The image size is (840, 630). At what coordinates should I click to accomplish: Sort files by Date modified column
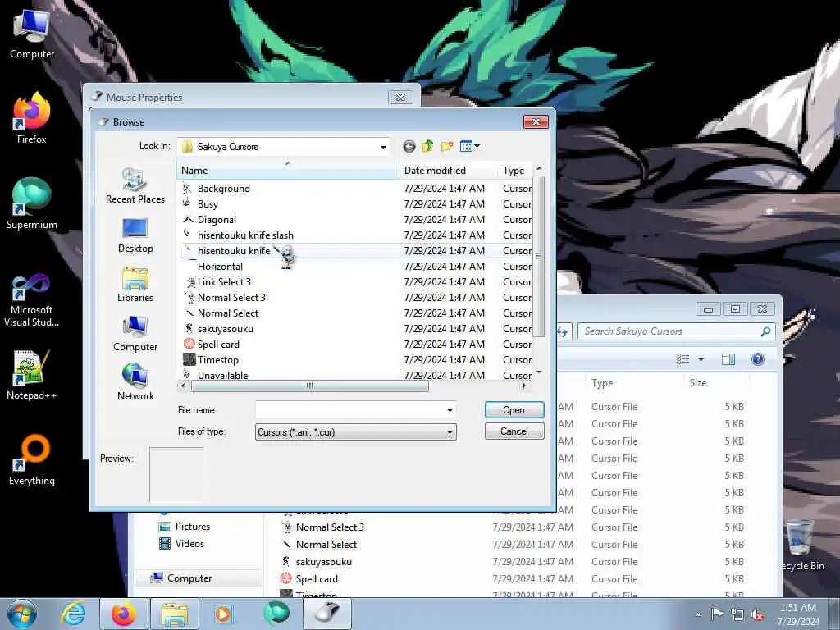448,171
